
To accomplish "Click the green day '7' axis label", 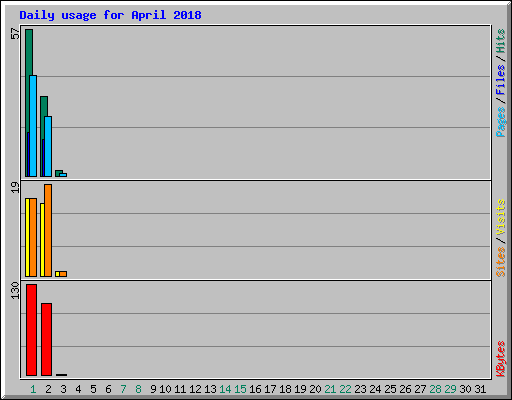I will pyautogui.click(x=123, y=389).
